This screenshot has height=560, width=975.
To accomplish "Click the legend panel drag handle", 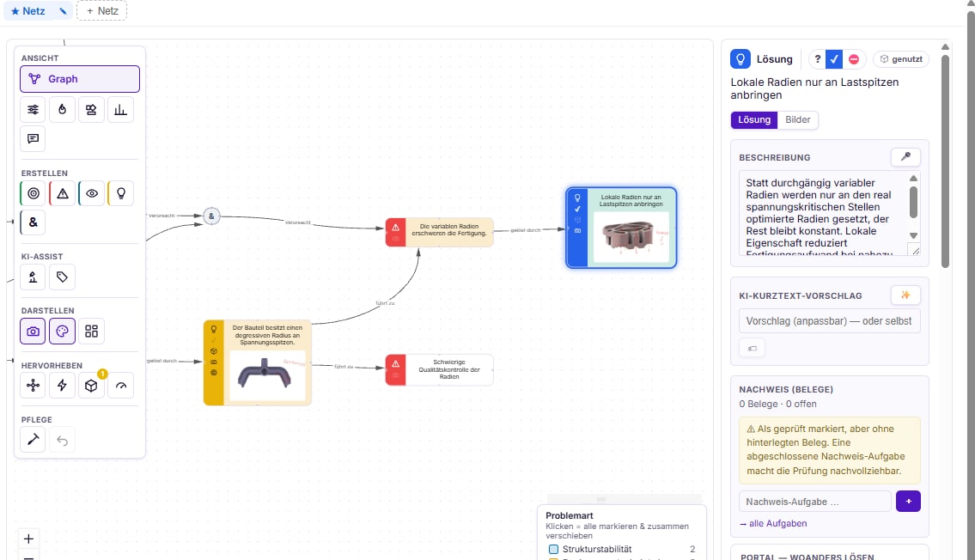I will [x=601, y=499].
